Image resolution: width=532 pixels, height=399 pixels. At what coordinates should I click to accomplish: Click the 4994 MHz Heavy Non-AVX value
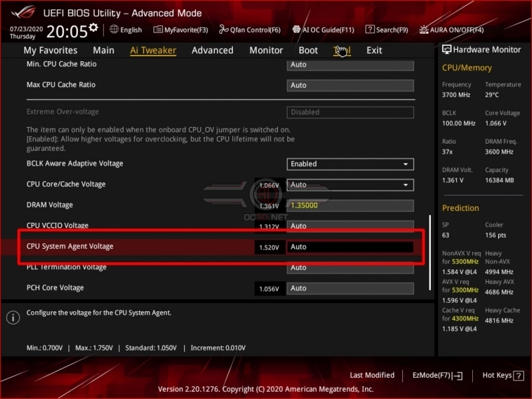tap(499, 272)
